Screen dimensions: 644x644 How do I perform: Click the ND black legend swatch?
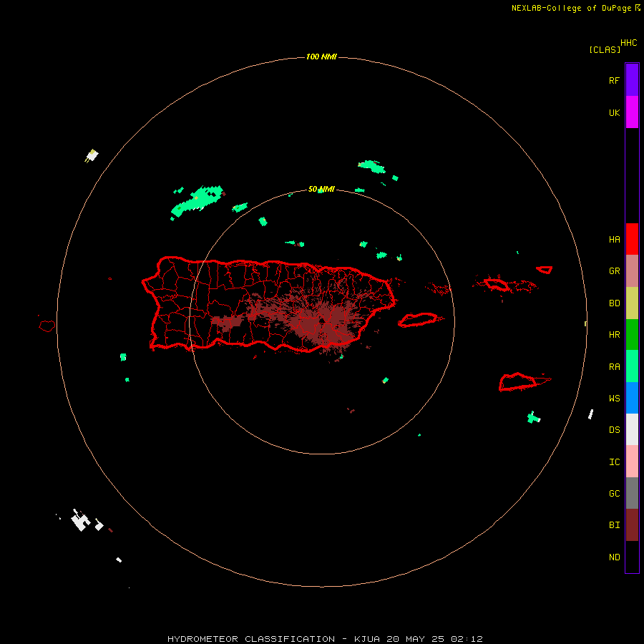(x=632, y=557)
